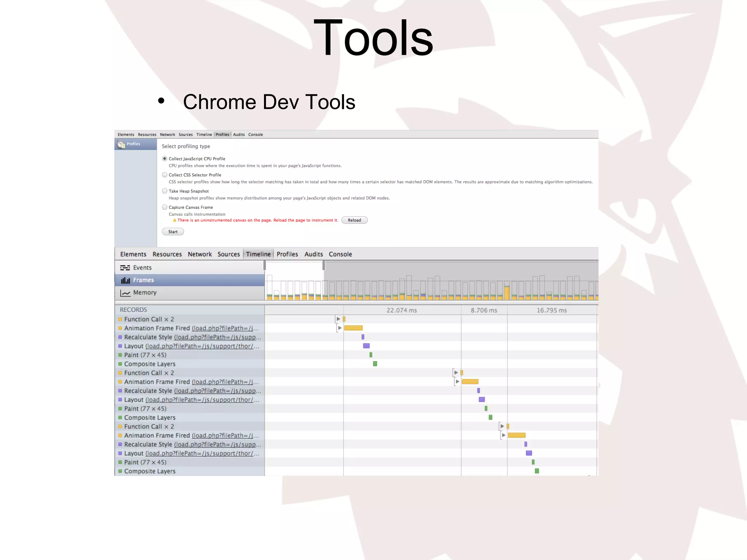
Task: Switch to Sources tab in lower DevTools panel
Action: click(229, 254)
